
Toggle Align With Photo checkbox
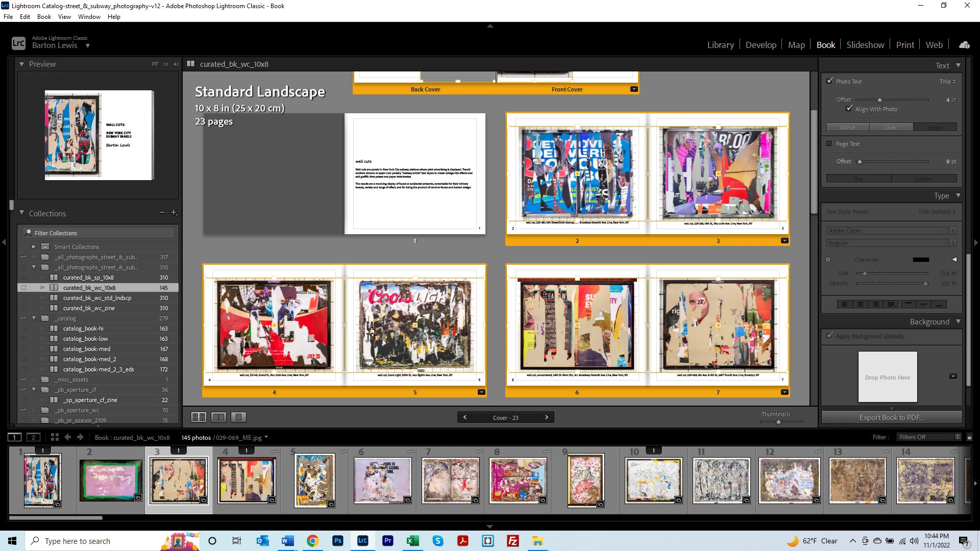coord(849,109)
